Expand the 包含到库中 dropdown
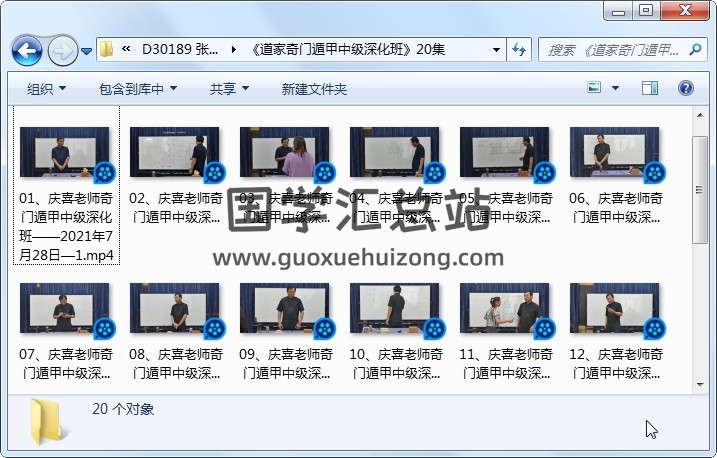The image size is (717, 458). (138, 89)
